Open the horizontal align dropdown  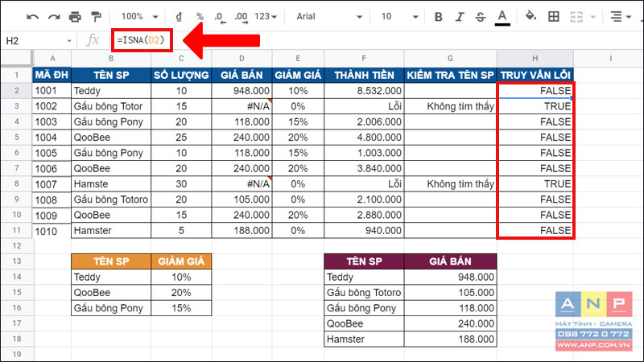[x=620, y=17]
